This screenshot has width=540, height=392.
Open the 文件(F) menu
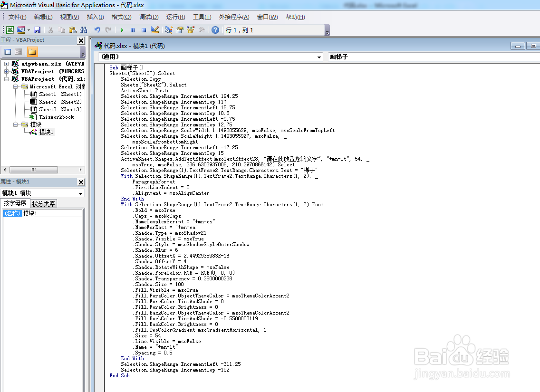tap(17, 17)
